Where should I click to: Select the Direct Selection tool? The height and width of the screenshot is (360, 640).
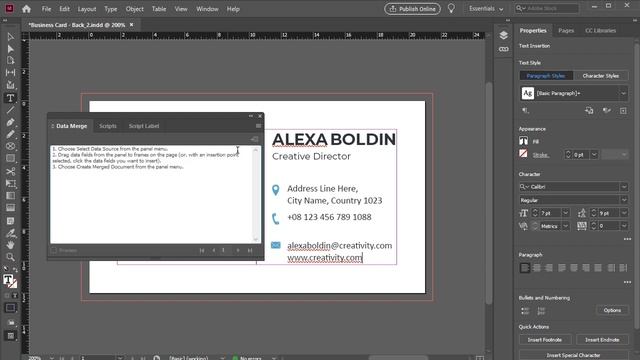pyautogui.click(x=11, y=49)
